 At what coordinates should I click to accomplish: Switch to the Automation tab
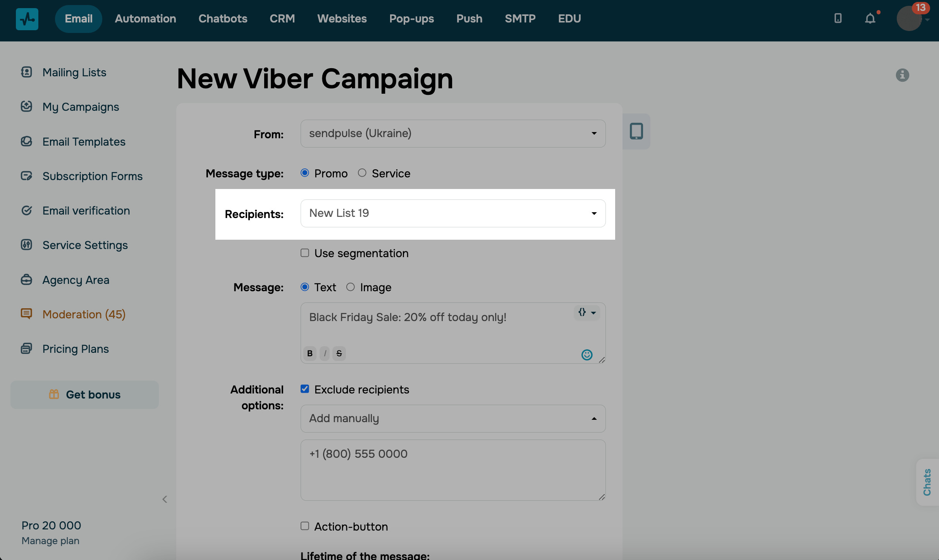click(145, 19)
